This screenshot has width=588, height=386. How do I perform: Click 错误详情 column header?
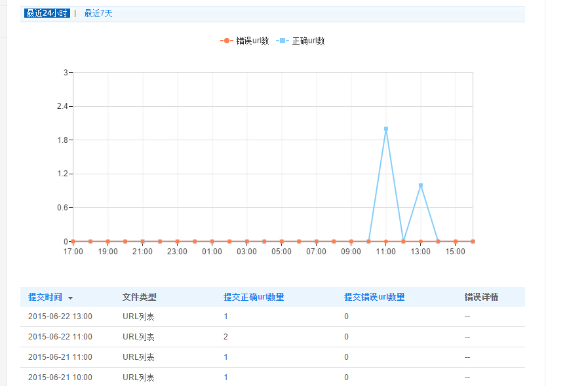(481, 297)
